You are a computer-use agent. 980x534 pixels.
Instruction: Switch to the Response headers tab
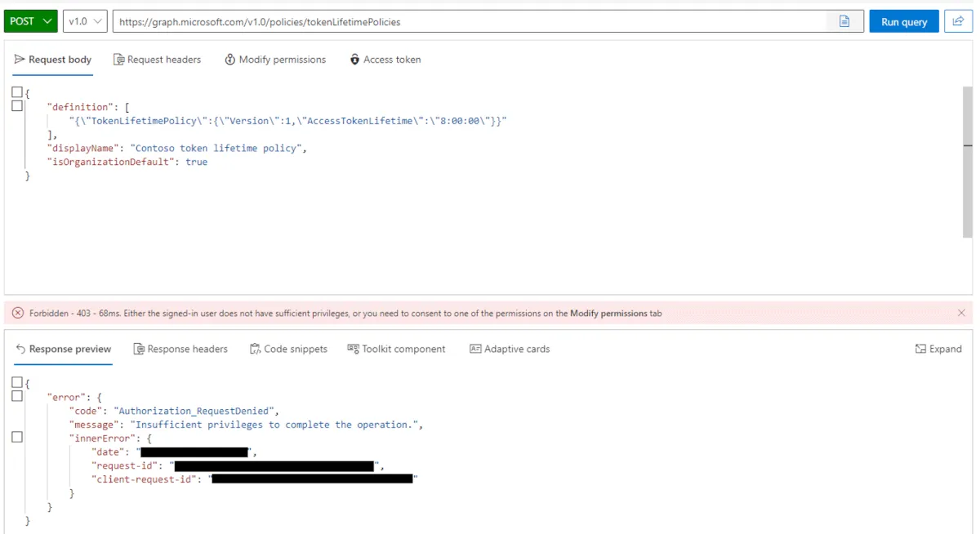click(x=180, y=349)
